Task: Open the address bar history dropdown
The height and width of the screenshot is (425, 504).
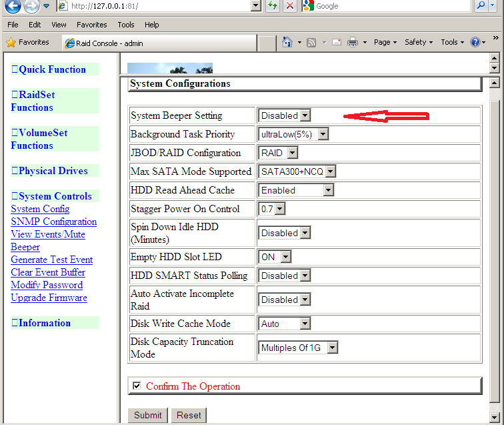Action: [256, 6]
